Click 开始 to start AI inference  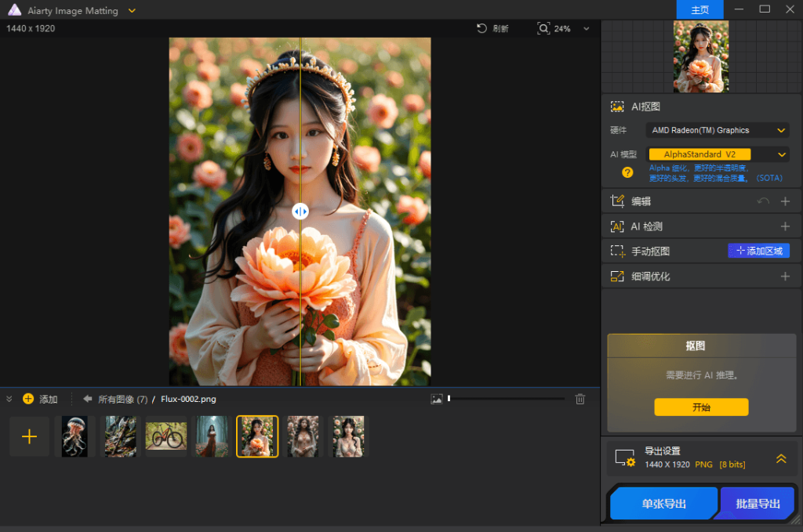[700, 407]
